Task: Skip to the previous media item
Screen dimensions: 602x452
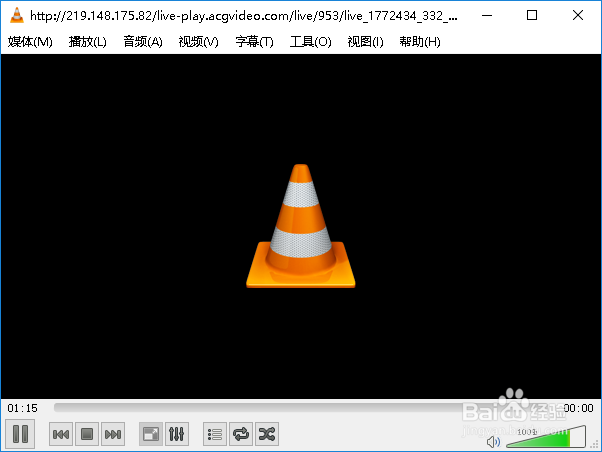Action: [61, 434]
